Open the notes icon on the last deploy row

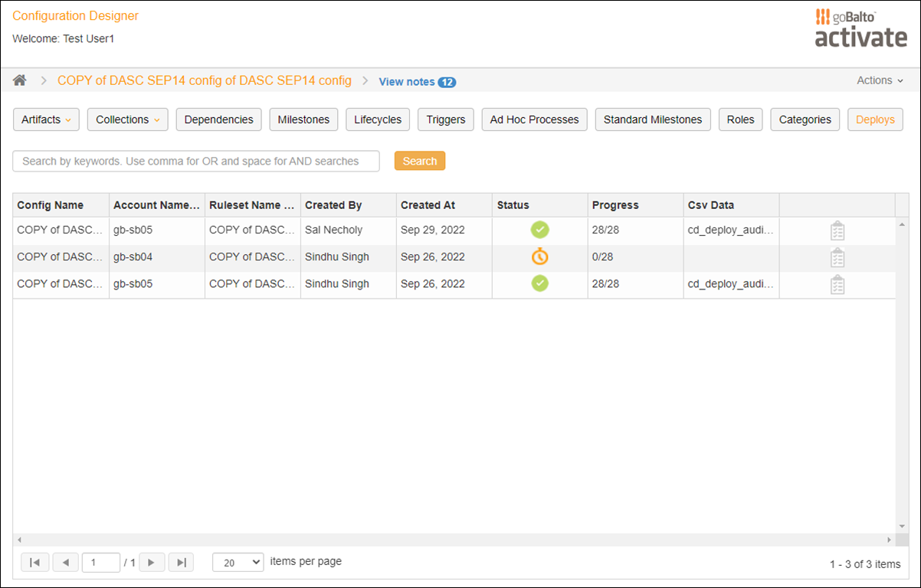point(837,283)
